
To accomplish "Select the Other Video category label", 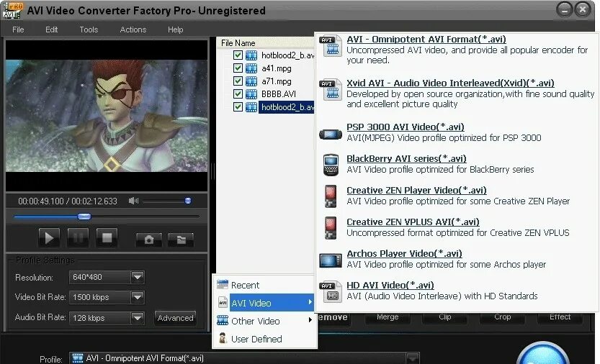I will coord(255,321).
